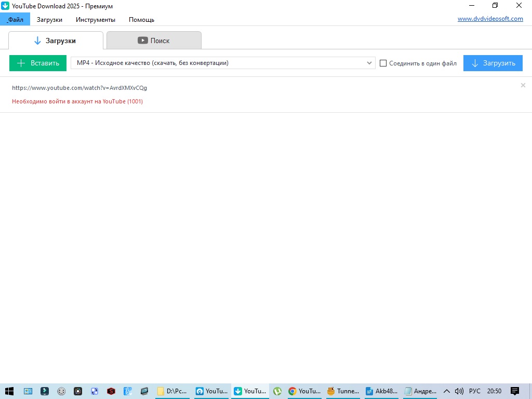Screen dimensions: 532x399
Task: Open the Windows notification center
Action: point(515,391)
